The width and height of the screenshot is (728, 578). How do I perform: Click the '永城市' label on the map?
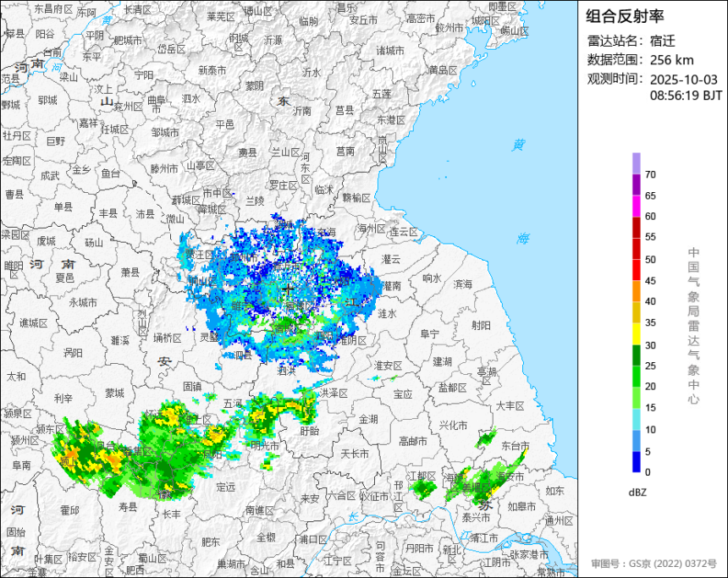83,302
